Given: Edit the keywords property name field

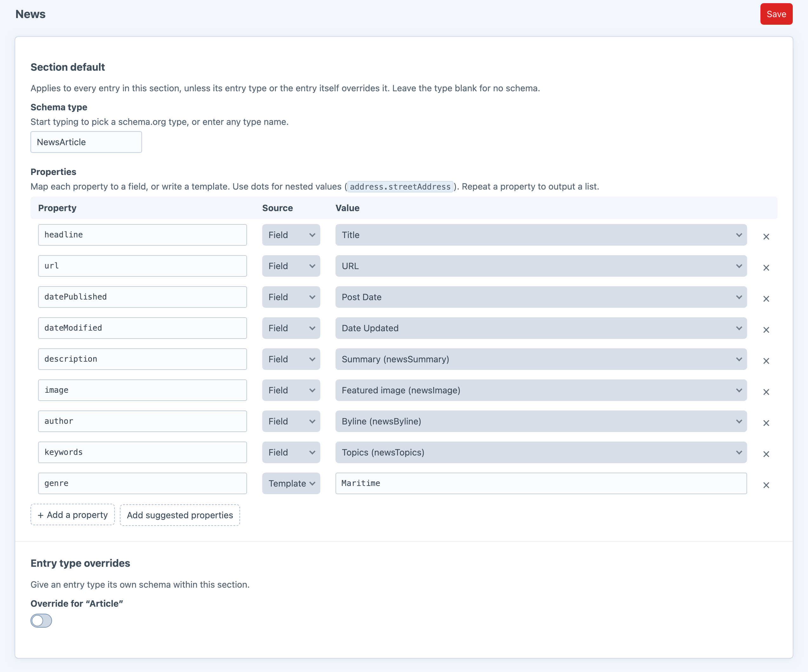Looking at the screenshot, I should [142, 452].
